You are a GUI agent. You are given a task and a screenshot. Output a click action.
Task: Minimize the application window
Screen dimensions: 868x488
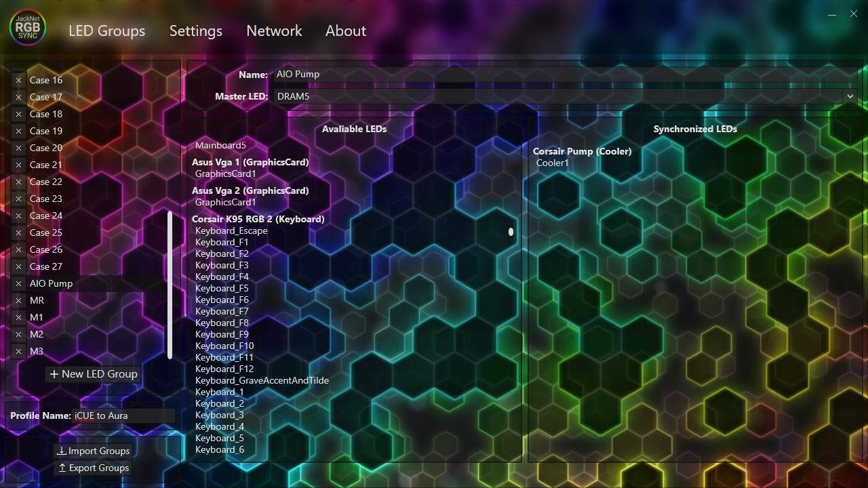click(832, 14)
